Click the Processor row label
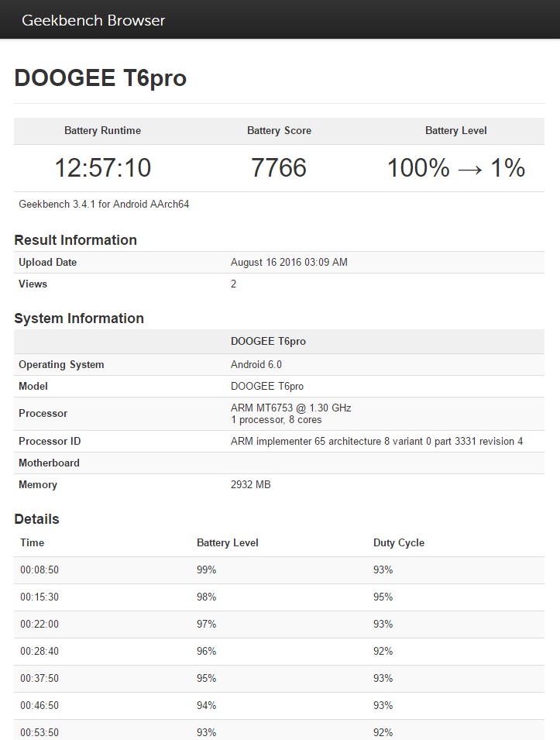This screenshot has width=560, height=740. [x=43, y=414]
